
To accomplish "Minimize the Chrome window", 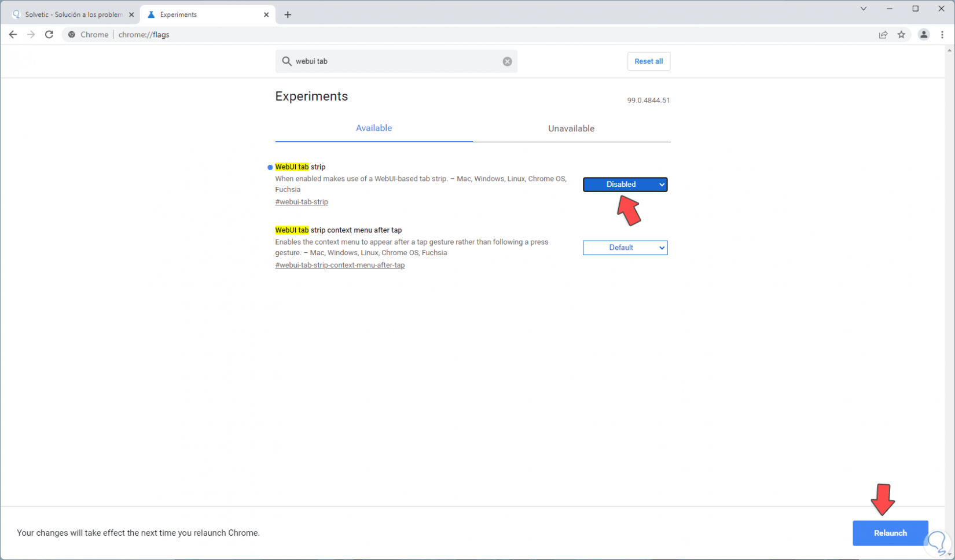I will 890,9.
